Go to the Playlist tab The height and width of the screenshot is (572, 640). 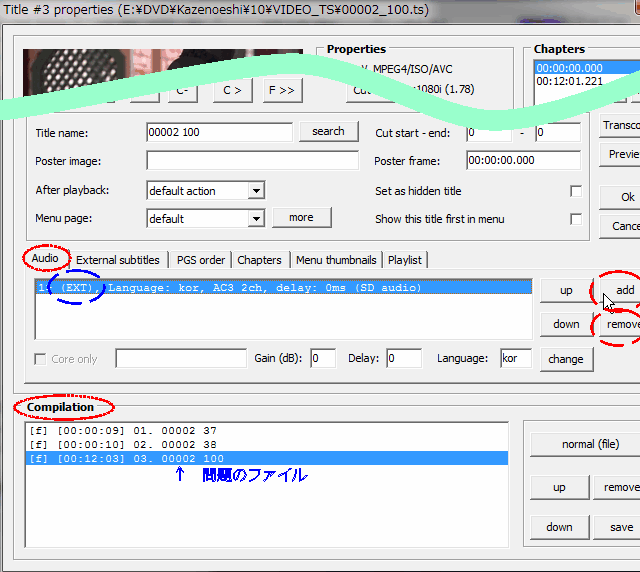pos(405,260)
